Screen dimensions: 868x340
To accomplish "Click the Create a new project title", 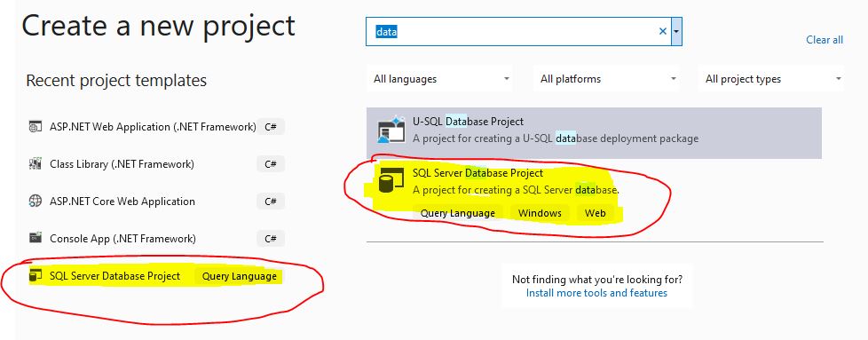I will coord(158,26).
